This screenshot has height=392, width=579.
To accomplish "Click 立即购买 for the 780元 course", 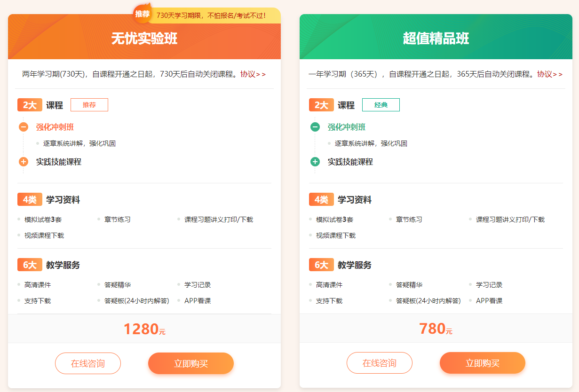I will pos(483,363).
